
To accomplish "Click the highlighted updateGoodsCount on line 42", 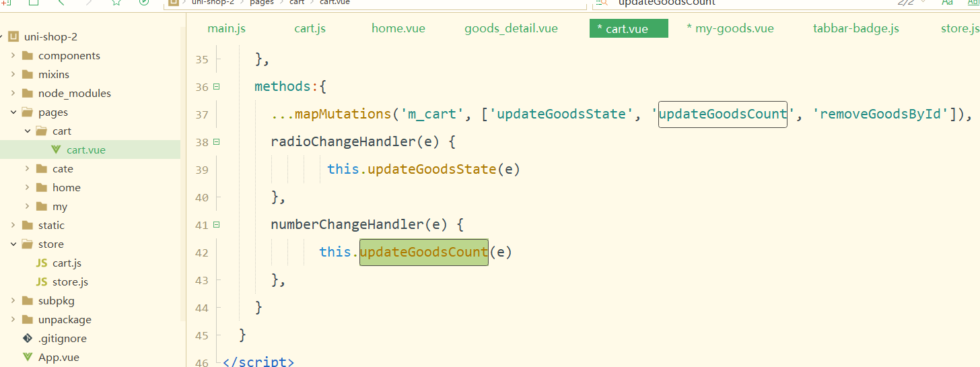I will [x=424, y=252].
